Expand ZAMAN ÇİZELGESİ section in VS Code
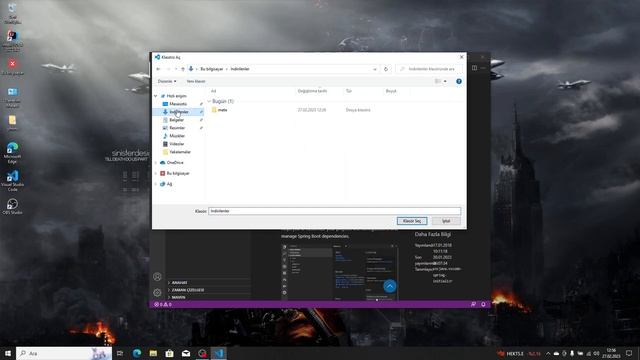 point(188,290)
